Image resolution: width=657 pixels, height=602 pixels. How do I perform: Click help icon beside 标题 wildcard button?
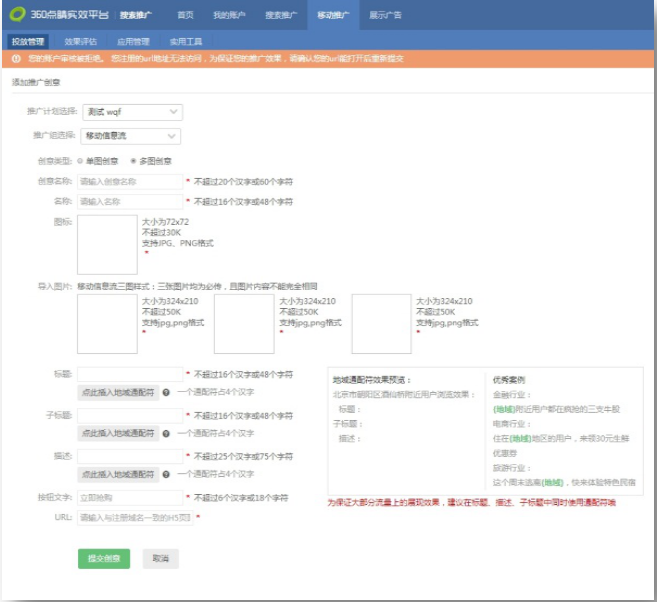click(166, 393)
